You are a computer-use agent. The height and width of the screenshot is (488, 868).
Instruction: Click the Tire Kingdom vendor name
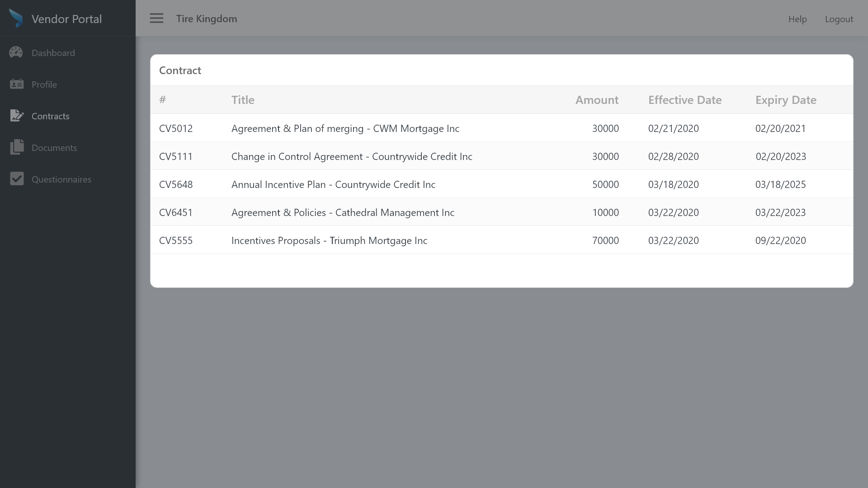coord(207,19)
